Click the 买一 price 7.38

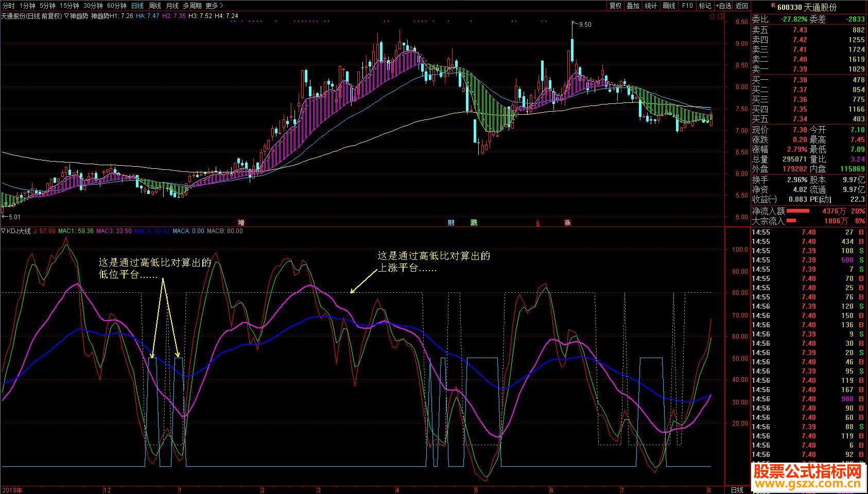click(800, 80)
